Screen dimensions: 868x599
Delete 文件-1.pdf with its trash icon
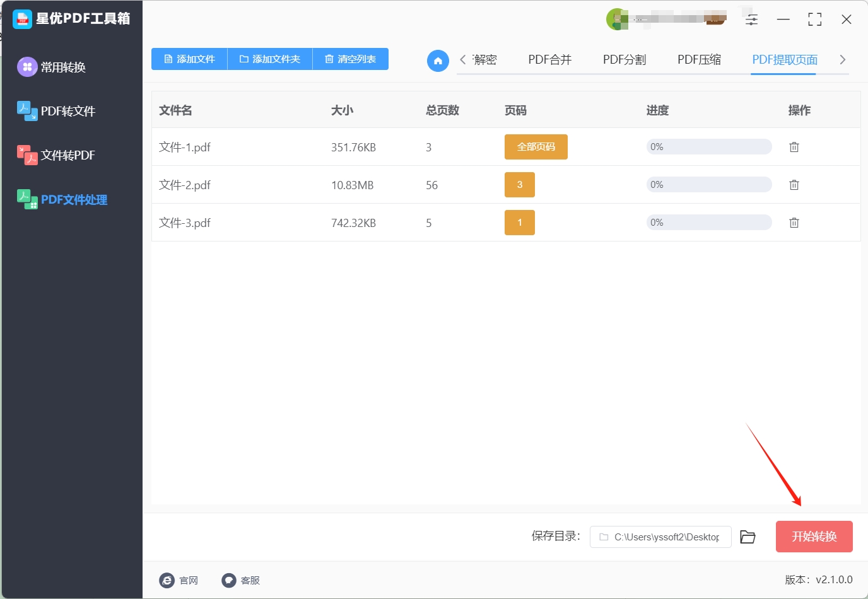[794, 147]
